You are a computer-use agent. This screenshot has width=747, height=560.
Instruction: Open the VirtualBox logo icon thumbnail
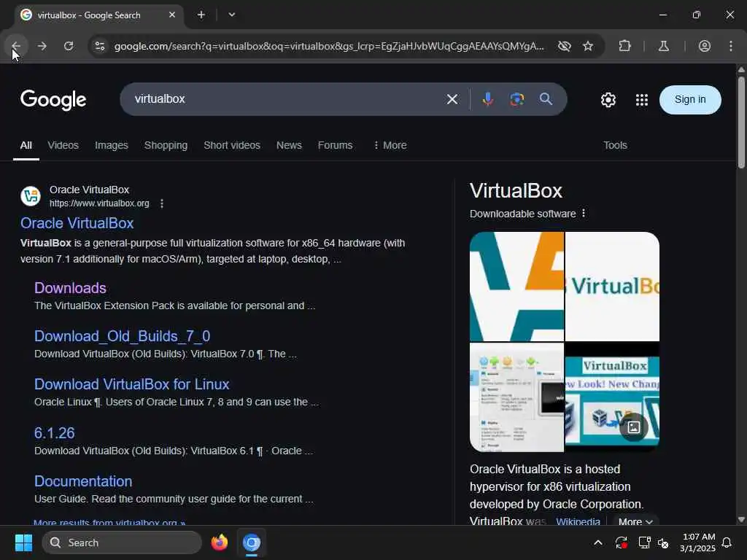tap(516, 286)
